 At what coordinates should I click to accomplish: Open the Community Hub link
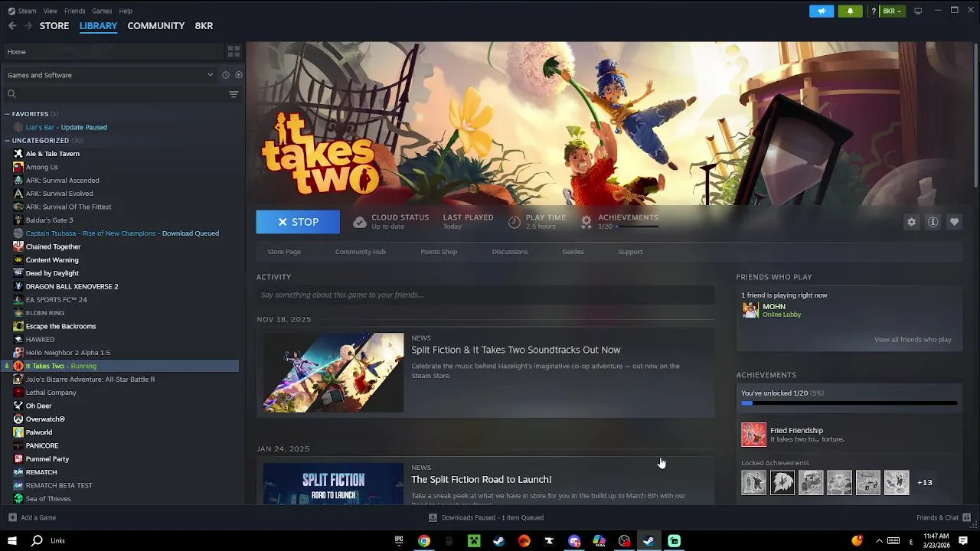click(360, 252)
